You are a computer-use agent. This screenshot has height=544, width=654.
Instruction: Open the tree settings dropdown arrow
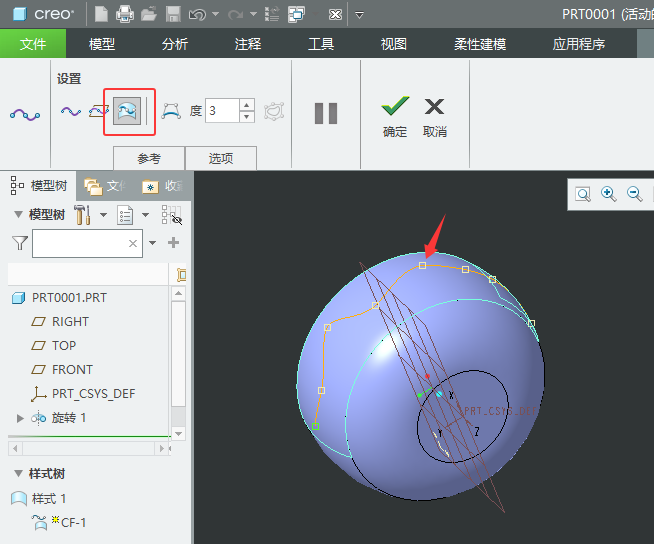point(103,215)
